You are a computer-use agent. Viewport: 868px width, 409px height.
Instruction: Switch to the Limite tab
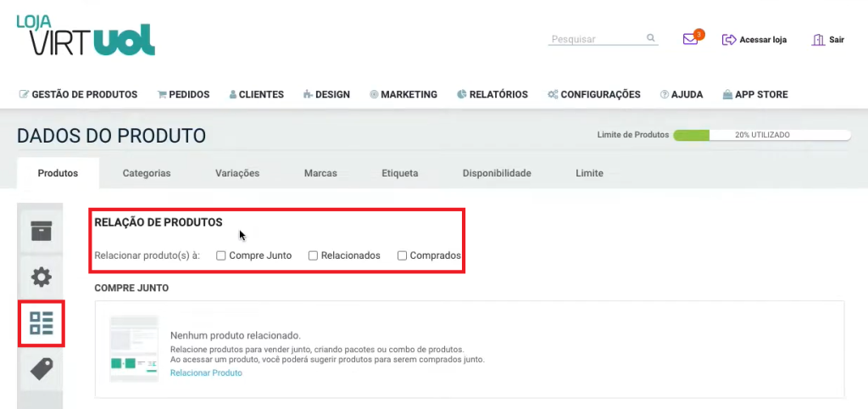pyautogui.click(x=590, y=173)
